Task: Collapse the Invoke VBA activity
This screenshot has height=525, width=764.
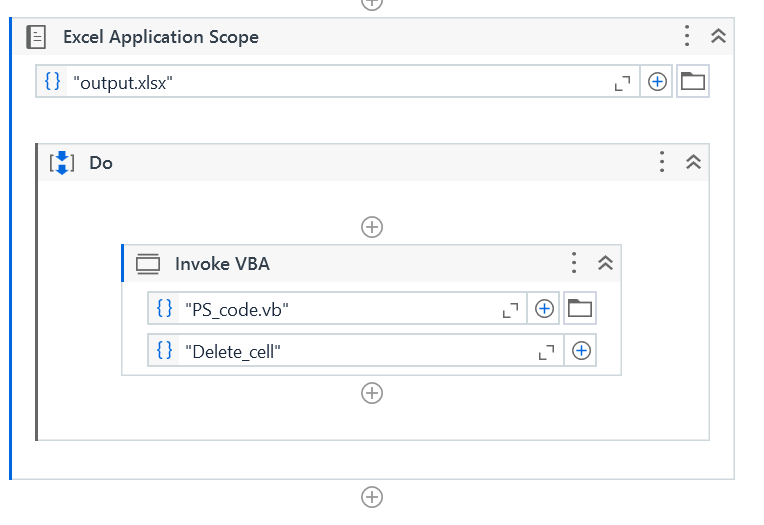Action: point(604,263)
